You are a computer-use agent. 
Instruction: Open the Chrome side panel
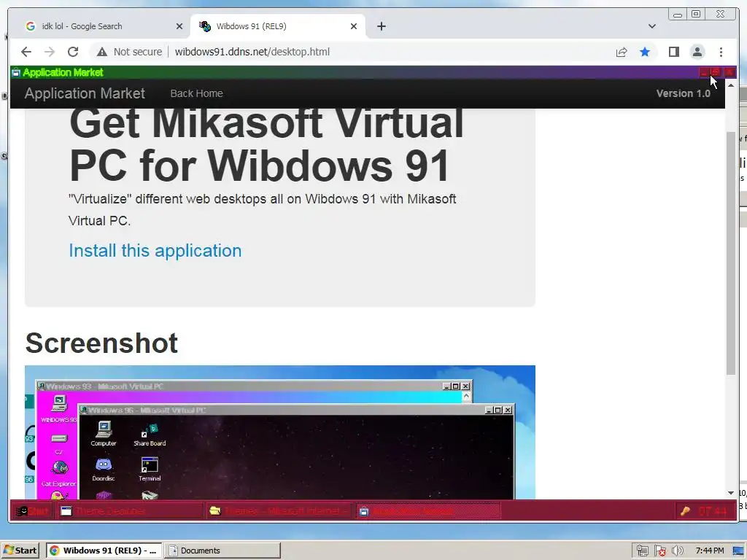tap(673, 52)
